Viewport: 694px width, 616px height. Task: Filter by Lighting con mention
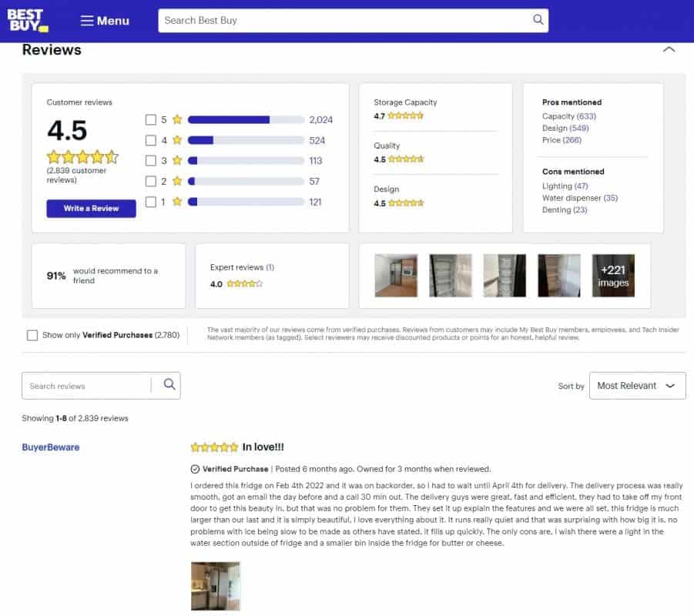coord(557,186)
